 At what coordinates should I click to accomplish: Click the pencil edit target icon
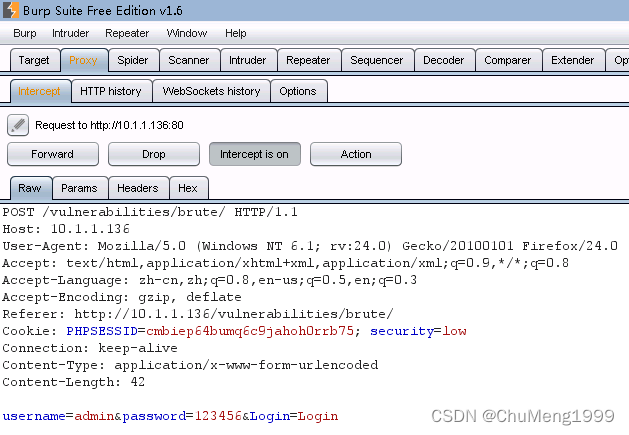[x=18, y=125]
